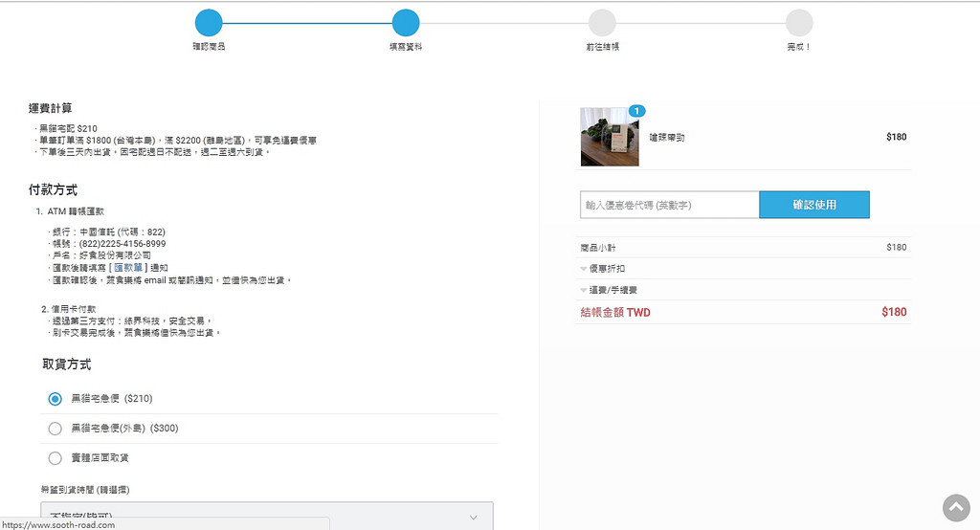
Task: Click the progress line between first two steps
Action: [x=307, y=23]
